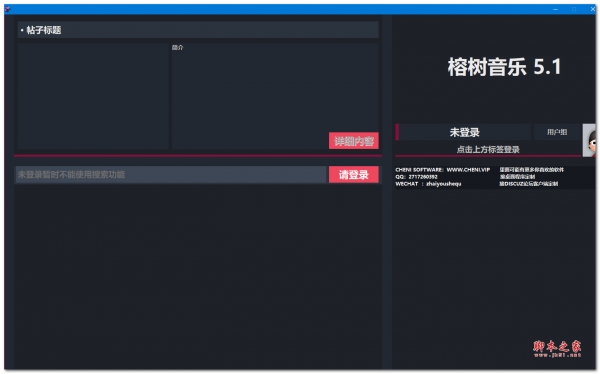Click the 帖子标题 post title bar

(198, 30)
